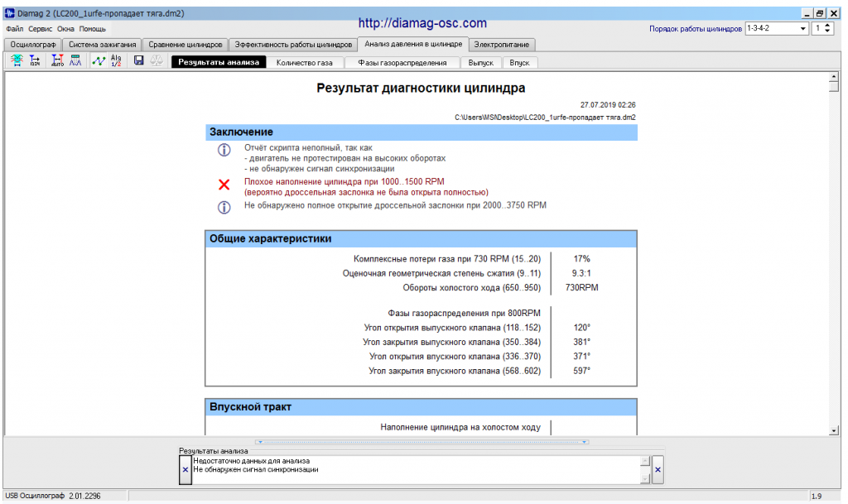Click the floppy disk save icon
The image size is (848, 504).
138,60
